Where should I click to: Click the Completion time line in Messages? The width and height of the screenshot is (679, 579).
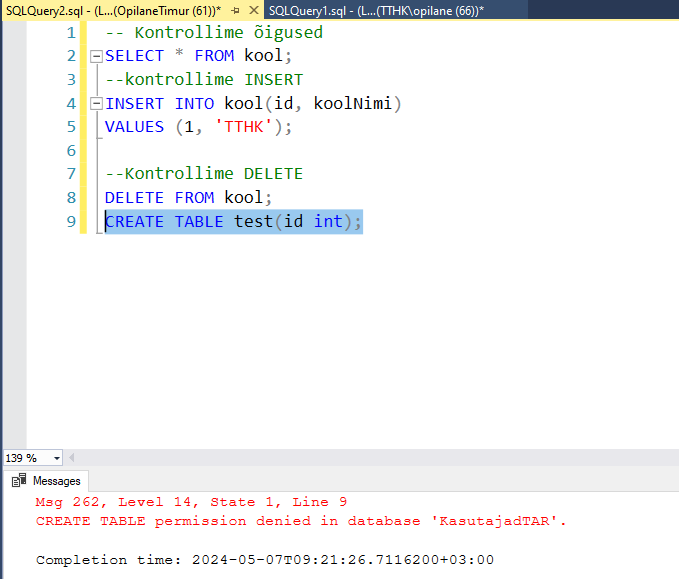tap(264, 560)
